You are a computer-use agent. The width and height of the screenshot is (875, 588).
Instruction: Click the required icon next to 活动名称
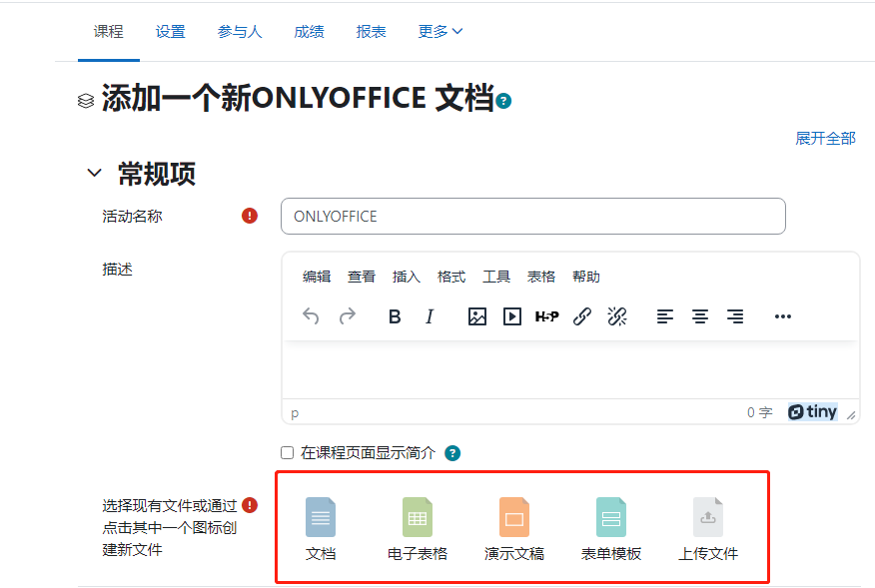click(x=250, y=216)
